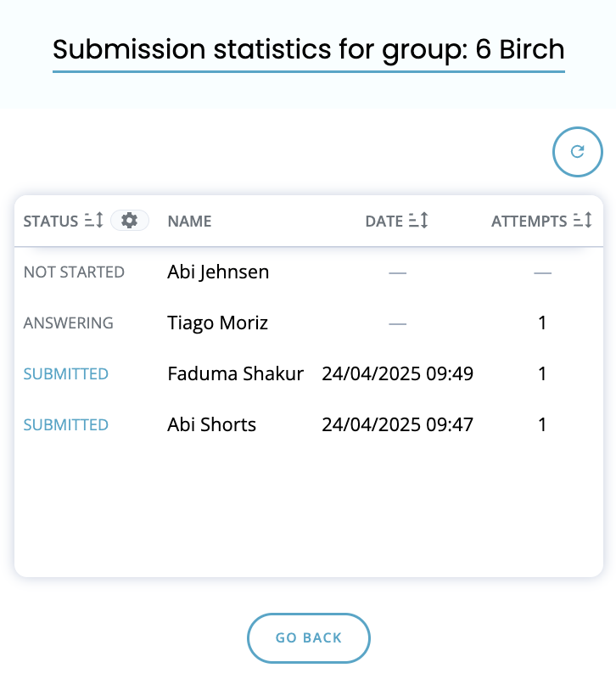Sort table by Date column arrows

418,221
